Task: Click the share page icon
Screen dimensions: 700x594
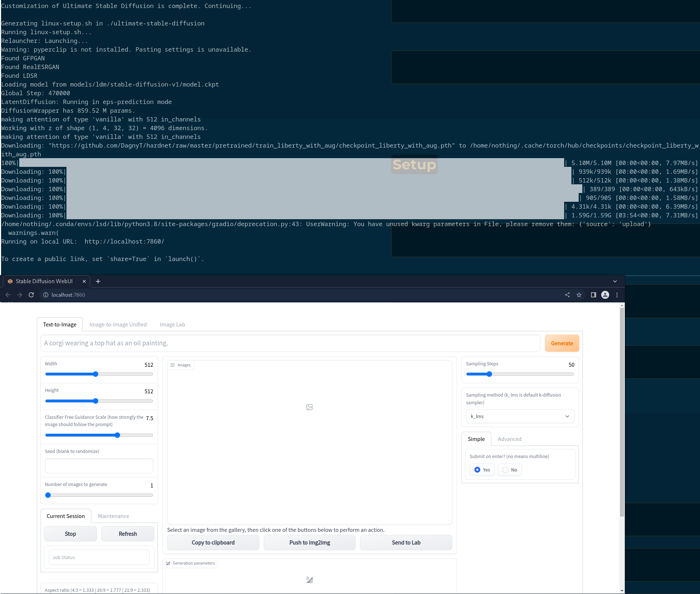Action: (567, 295)
